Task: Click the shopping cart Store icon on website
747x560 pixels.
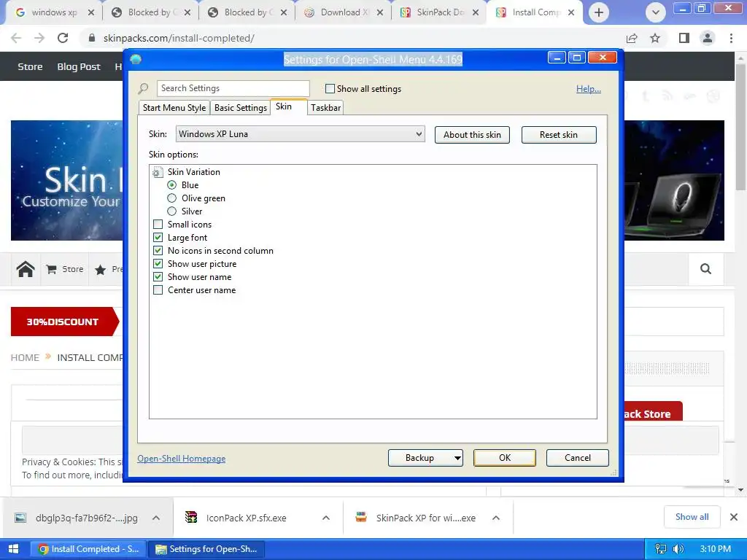Action: coord(51,270)
